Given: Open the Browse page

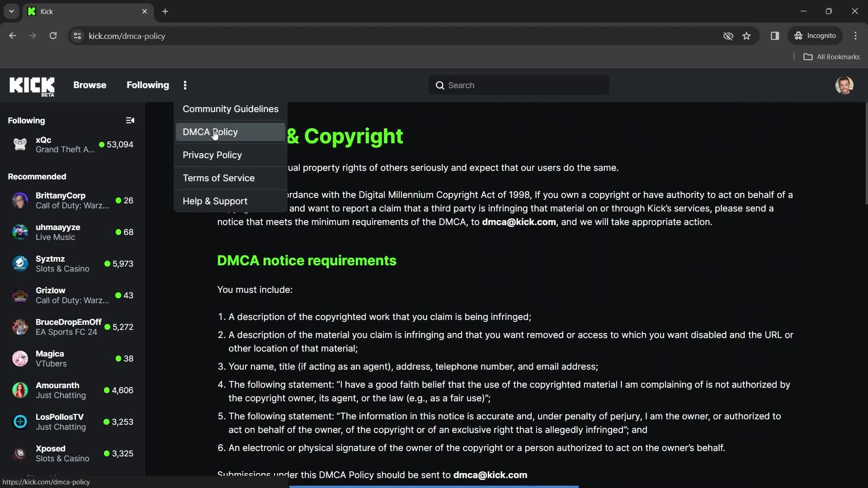Looking at the screenshot, I should [90, 85].
